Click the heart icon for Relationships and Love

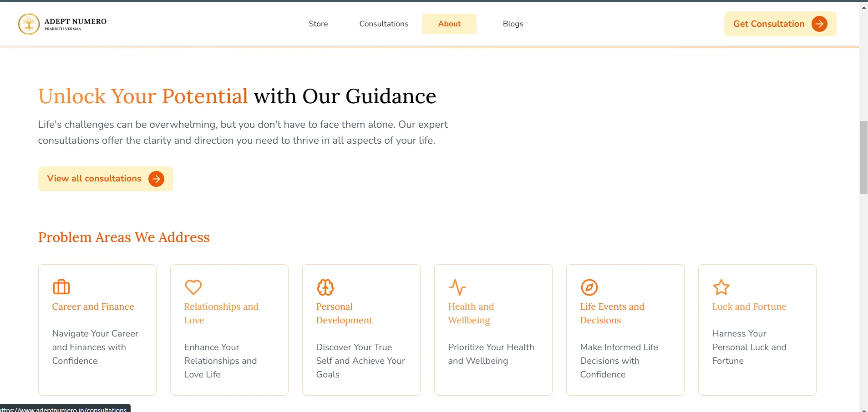pos(193,287)
